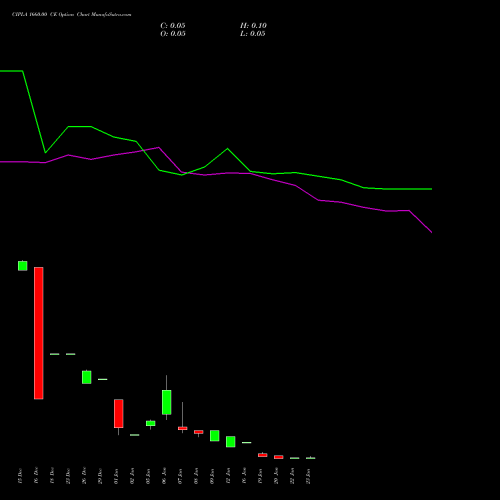Click the '08 Jan' date label
Screen dimensions: 500x500
pos(196,476)
